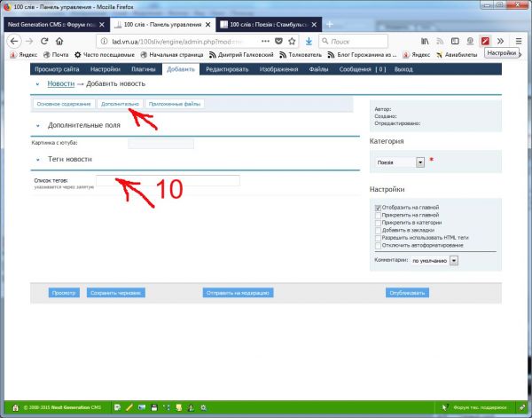The image size is (532, 418).
Task: Enable Прикрепить в категории checkbox
Action: pyautogui.click(x=378, y=223)
